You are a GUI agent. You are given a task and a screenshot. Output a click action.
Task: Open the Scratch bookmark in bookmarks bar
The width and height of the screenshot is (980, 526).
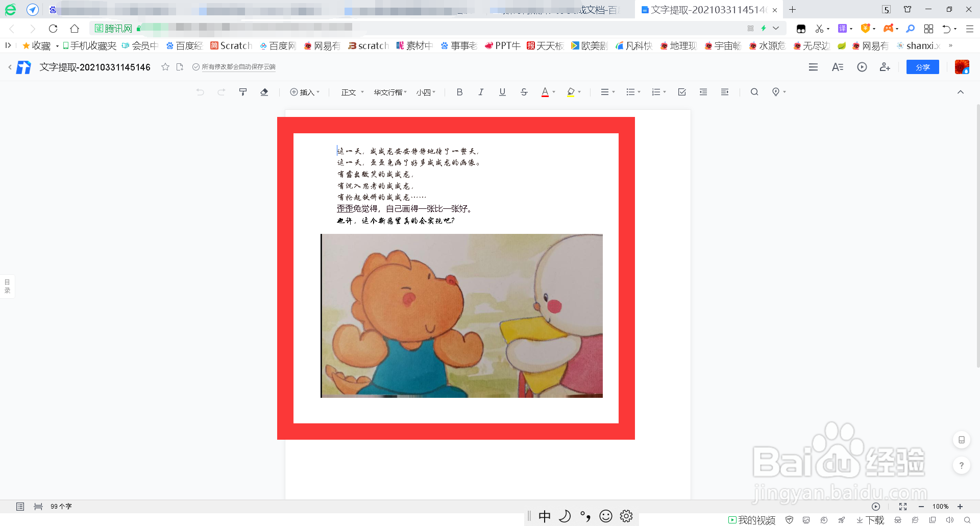231,45
